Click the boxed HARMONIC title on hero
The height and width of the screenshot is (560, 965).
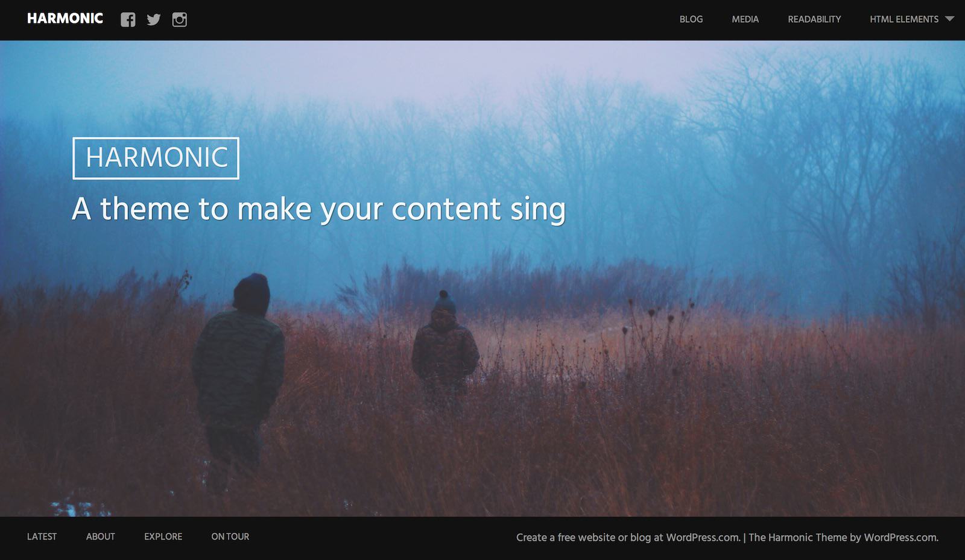tap(156, 158)
